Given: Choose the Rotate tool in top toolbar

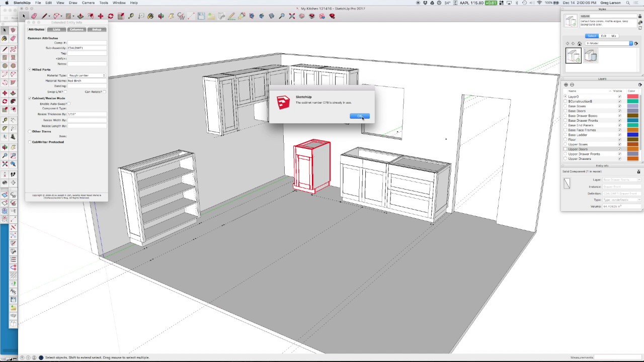Looking at the screenshot, I should pos(111,16).
